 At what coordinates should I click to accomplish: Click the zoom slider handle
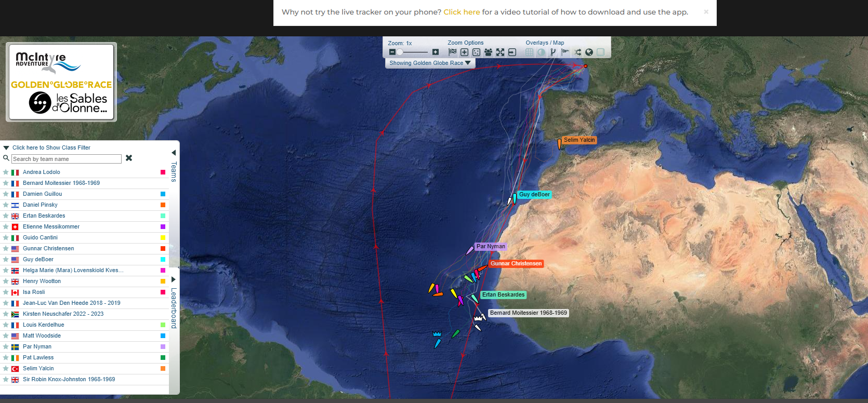400,52
